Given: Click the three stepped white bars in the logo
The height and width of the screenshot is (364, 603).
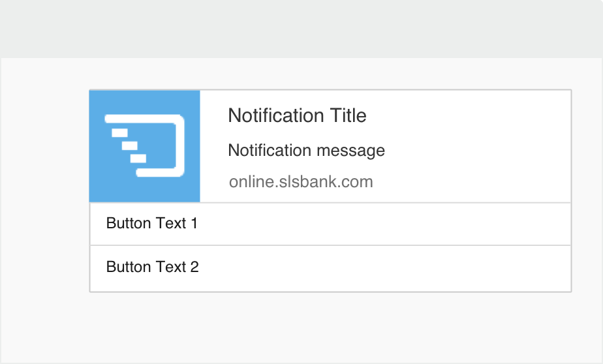Looking at the screenshot, I should [x=129, y=145].
